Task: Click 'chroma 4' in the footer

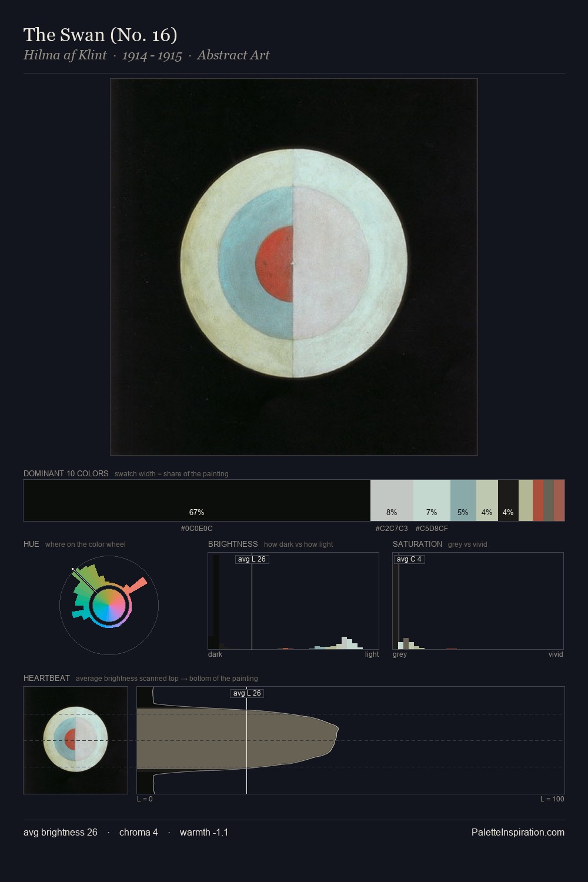Action: point(138,832)
